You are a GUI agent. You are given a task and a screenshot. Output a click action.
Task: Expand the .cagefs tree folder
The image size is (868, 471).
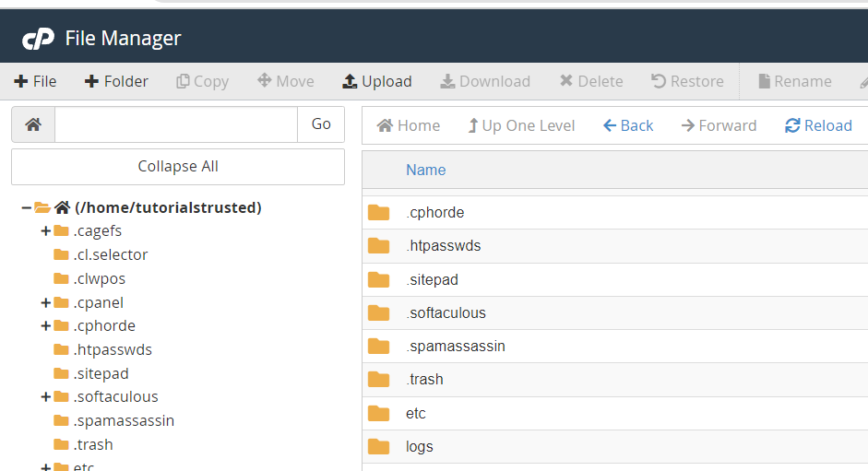click(46, 230)
